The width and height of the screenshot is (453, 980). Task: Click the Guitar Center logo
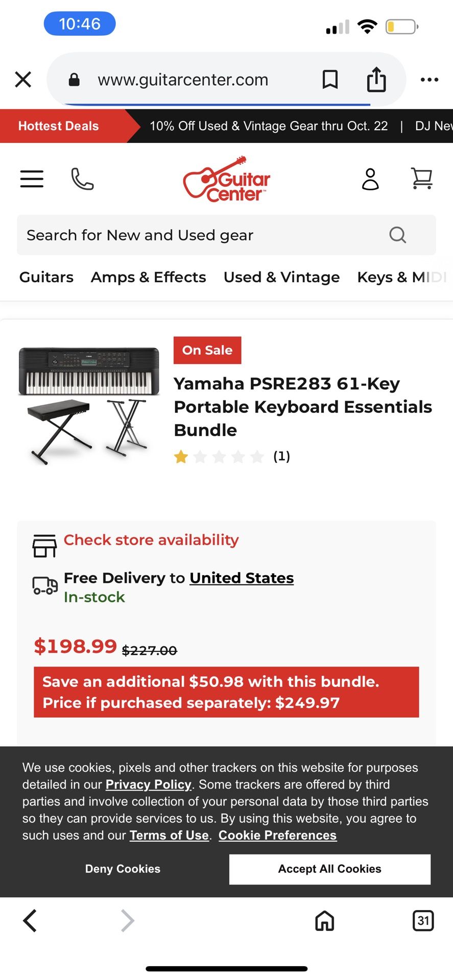226,179
